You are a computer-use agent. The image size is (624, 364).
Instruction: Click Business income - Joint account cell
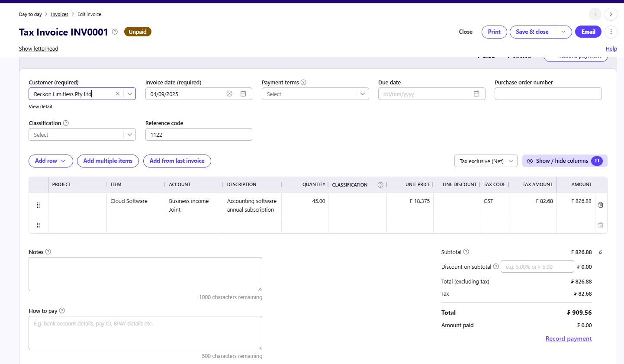[x=194, y=205]
